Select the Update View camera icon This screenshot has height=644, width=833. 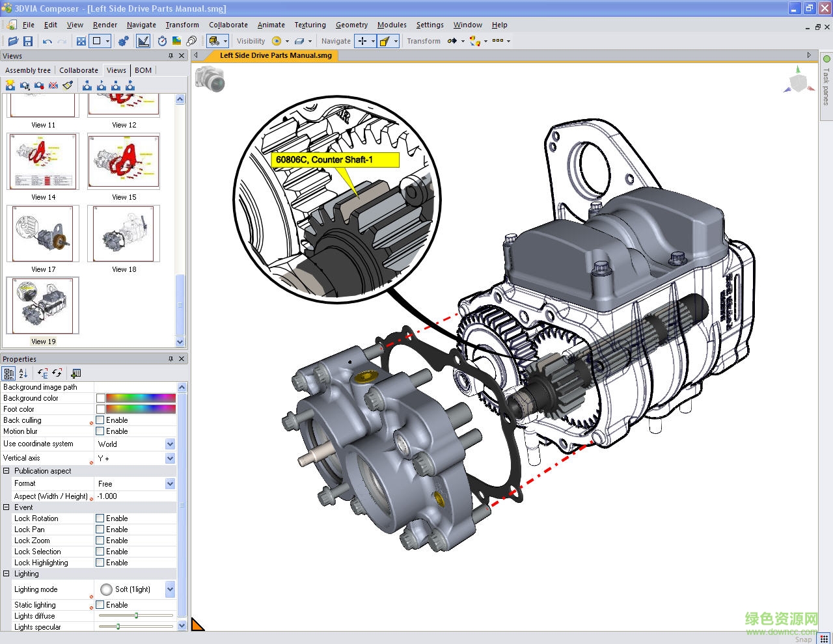pyautogui.click(x=39, y=85)
